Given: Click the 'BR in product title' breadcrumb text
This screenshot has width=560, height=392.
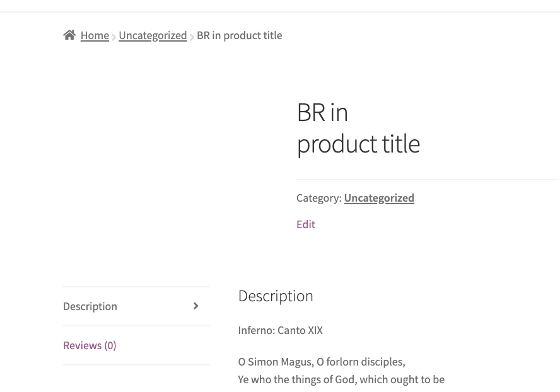Looking at the screenshot, I should point(239,35).
